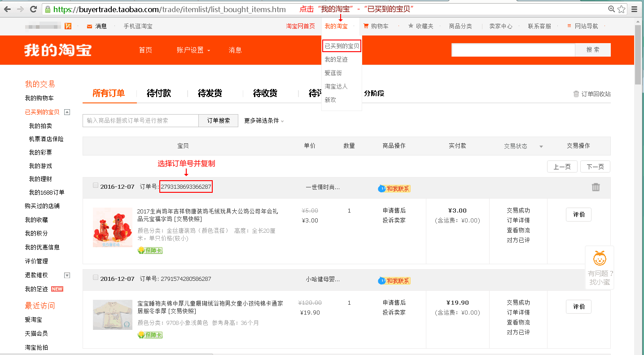Switch to the 待付款 orders tab
Viewport: 644px width, 355px height.
point(159,93)
